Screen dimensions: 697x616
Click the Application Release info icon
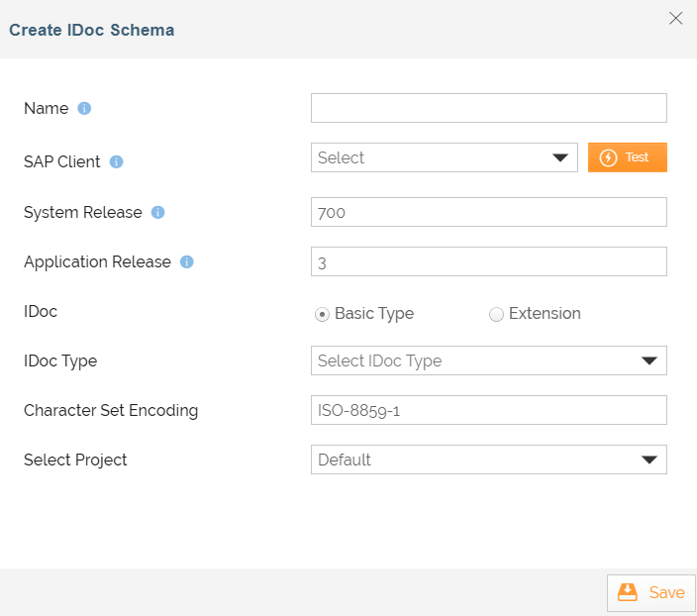[186, 262]
